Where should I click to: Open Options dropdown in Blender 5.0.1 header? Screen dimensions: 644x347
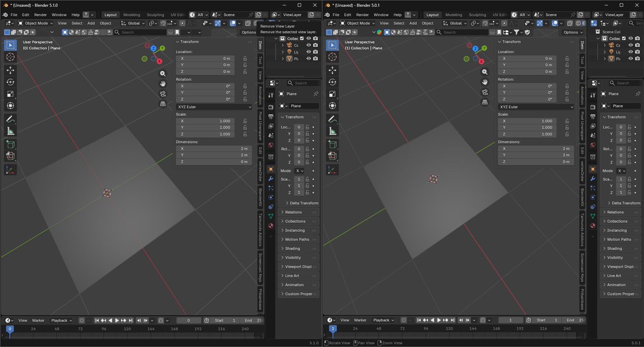pos(572,32)
